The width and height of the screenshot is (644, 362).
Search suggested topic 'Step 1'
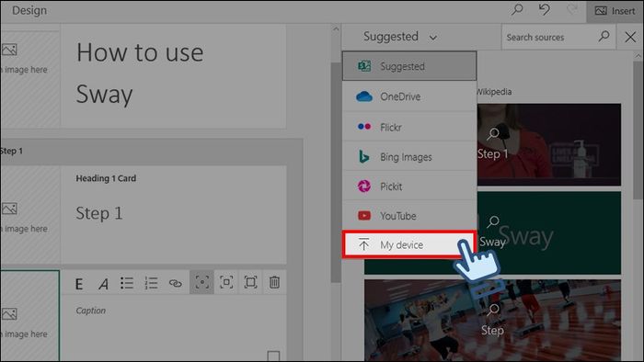pos(493,145)
